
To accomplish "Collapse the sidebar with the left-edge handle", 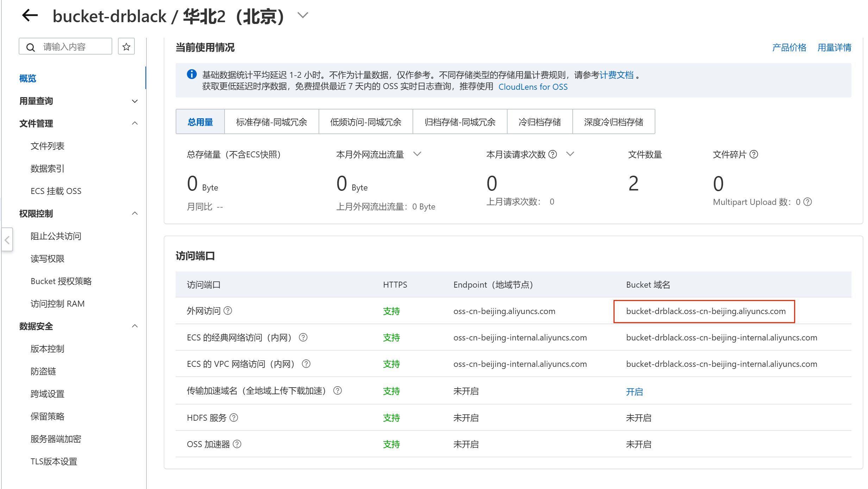I will pyautogui.click(x=7, y=240).
